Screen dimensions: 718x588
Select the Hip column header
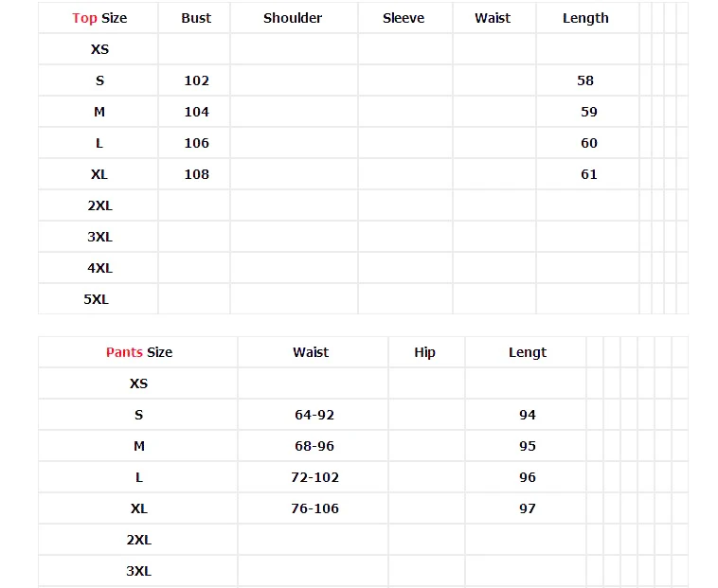[424, 352]
